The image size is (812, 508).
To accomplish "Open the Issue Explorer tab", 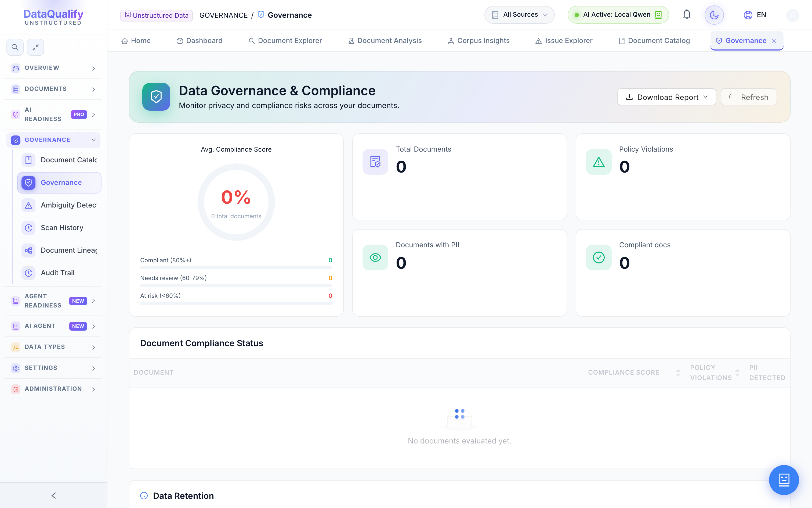I will point(564,41).
